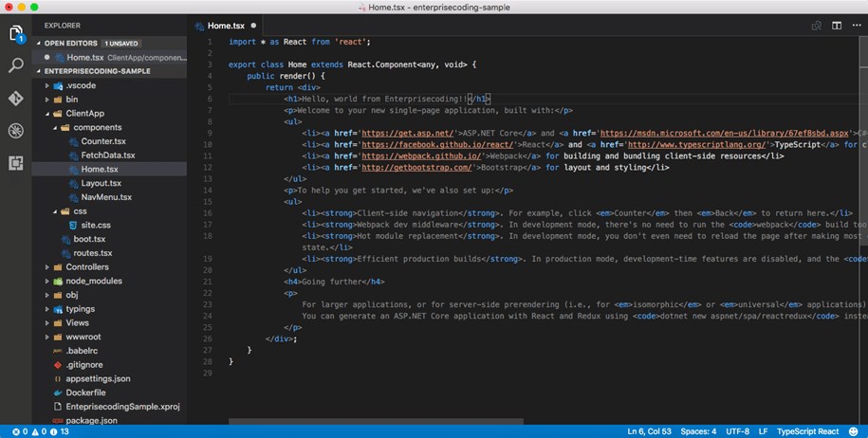868x438 pixels.
Task: Expand the wwwroot folder
Action: point(47,337)
